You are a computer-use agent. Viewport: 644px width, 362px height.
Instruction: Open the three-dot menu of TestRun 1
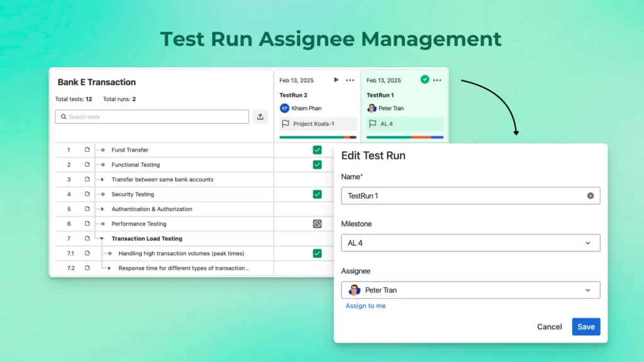tap(437, 80)
